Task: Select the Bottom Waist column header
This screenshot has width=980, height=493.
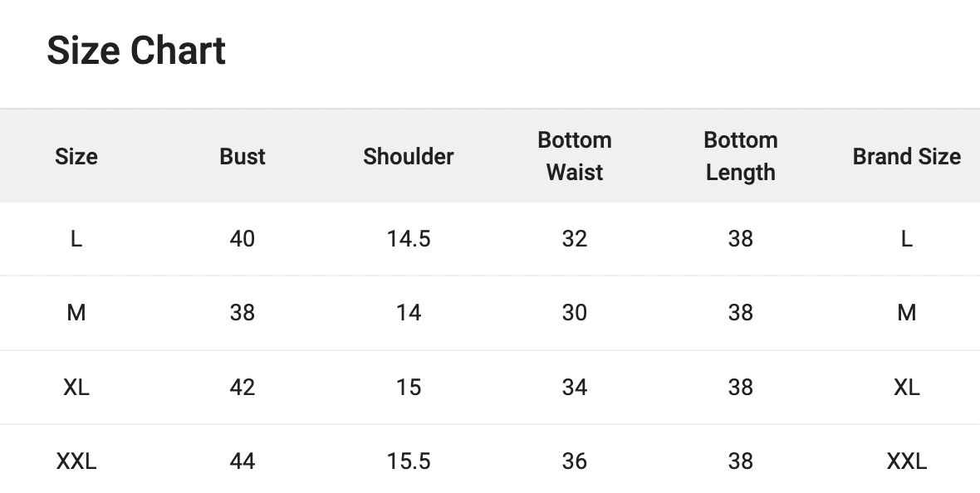Action: pos(575,156)
